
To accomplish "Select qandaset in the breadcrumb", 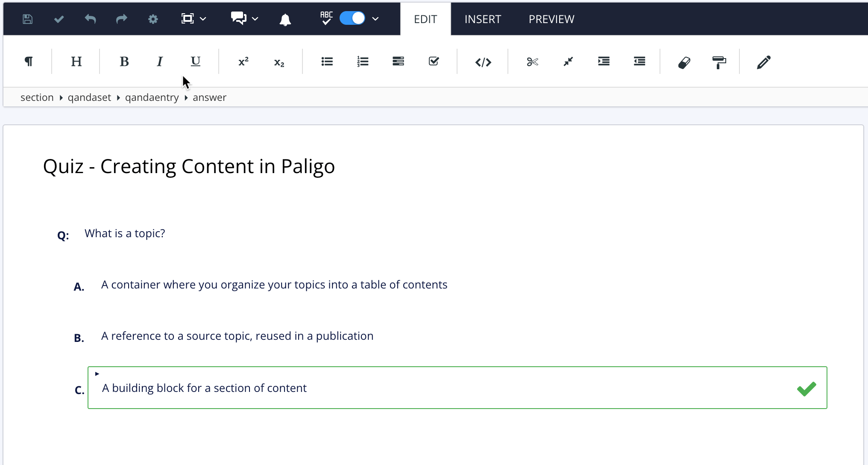I will coord(89,97).
